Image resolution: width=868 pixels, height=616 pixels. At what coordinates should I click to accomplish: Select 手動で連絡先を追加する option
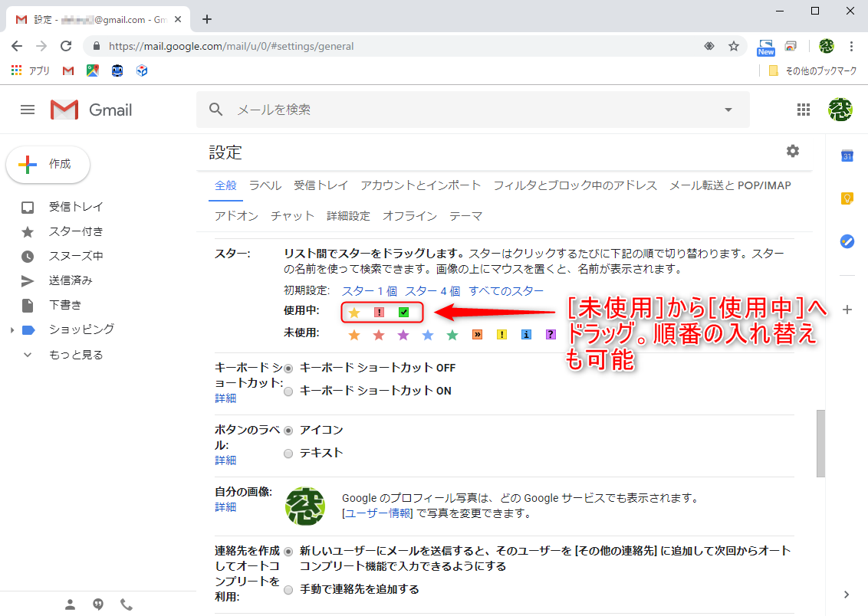click(x=288, y=589)
